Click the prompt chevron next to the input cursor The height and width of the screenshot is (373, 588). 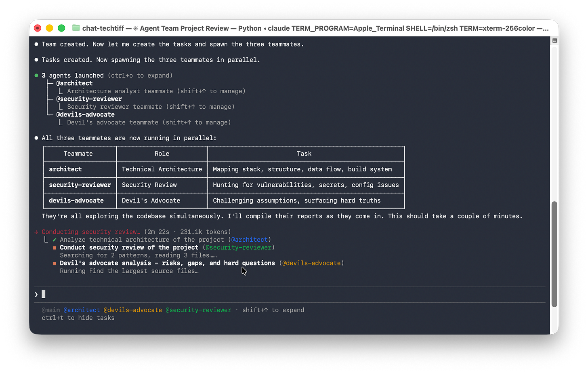(36, 294)
